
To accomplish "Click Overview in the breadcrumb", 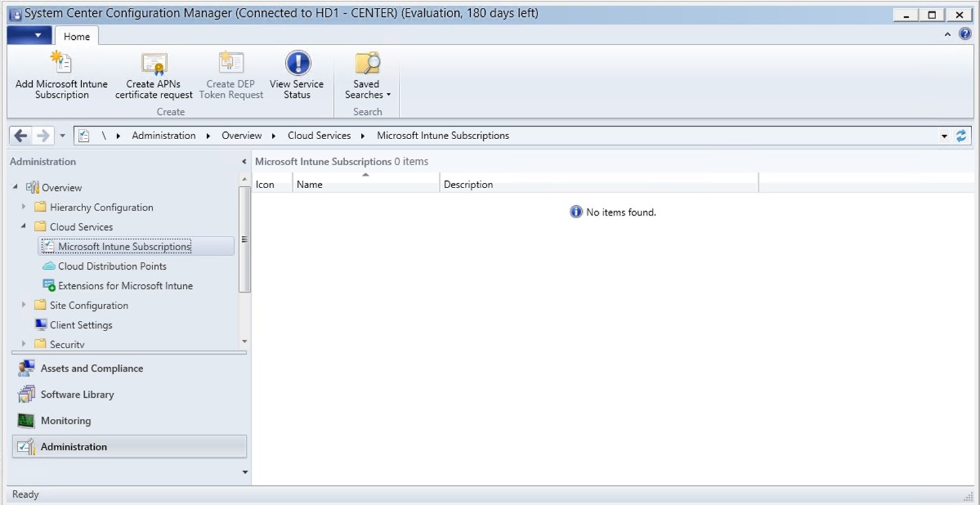I will pyautogui.click(x=241, y=135).
